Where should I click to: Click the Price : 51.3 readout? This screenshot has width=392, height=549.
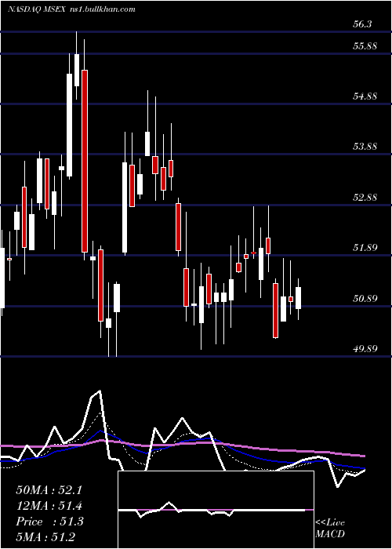point(49,522)
